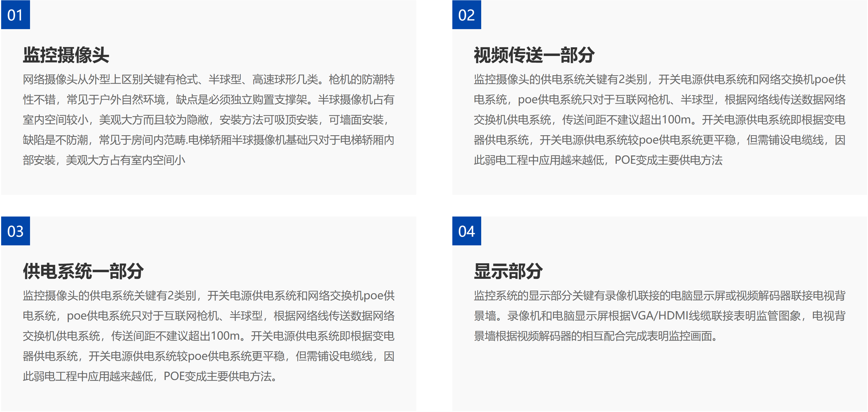Select the heading 视频传送一部分

pyautogui.click(x=534, y=55)
